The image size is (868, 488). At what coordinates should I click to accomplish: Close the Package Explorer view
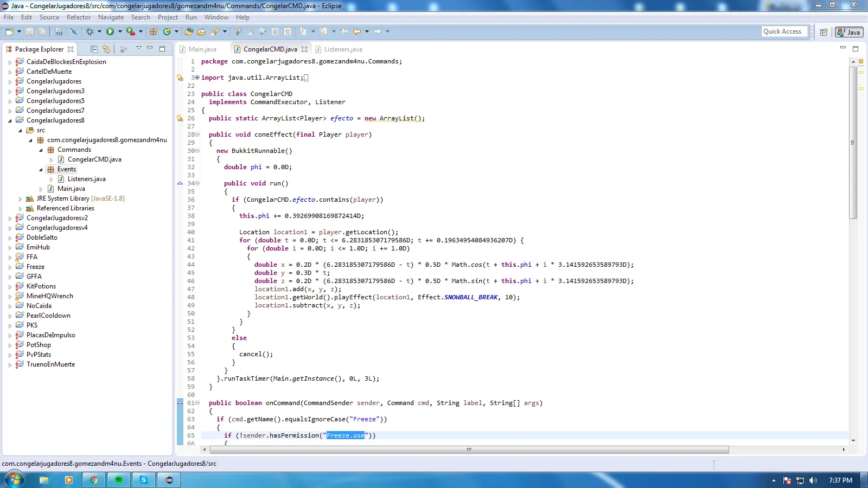[x=71, y=49]
